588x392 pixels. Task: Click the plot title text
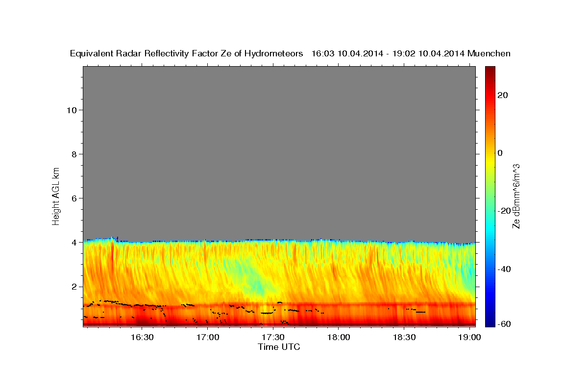(x=291, y=53)
